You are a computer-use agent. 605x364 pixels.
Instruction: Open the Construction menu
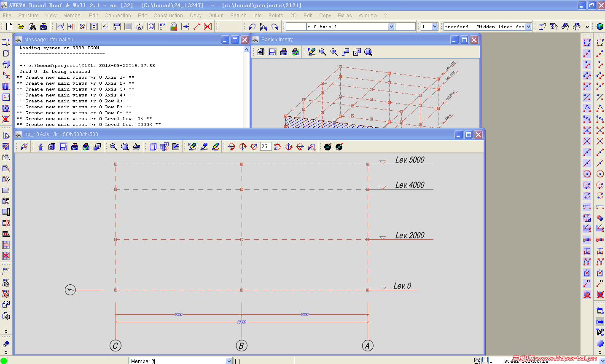pyautogui.click(x=168, y=16)
